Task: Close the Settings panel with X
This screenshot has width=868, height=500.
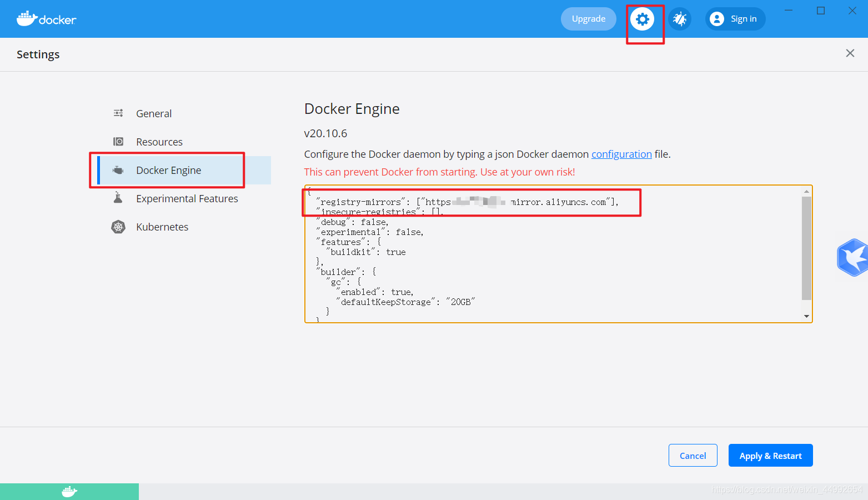Action: [x=850, y=53]
